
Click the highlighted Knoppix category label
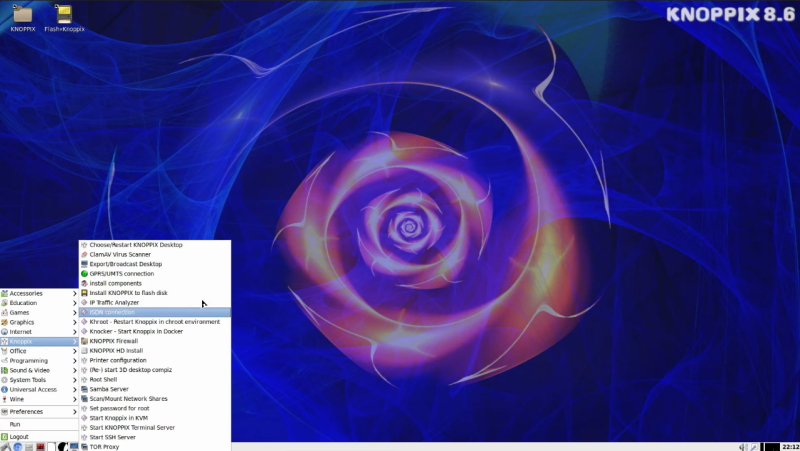pos(21,341)
